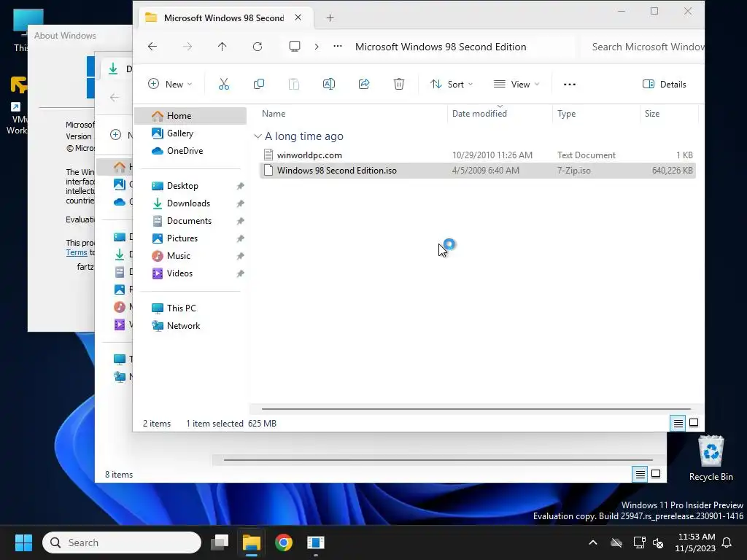Viewport: 747px width, 560px height.
Task: Show hidden tray icons chevron
Action: 593,542
